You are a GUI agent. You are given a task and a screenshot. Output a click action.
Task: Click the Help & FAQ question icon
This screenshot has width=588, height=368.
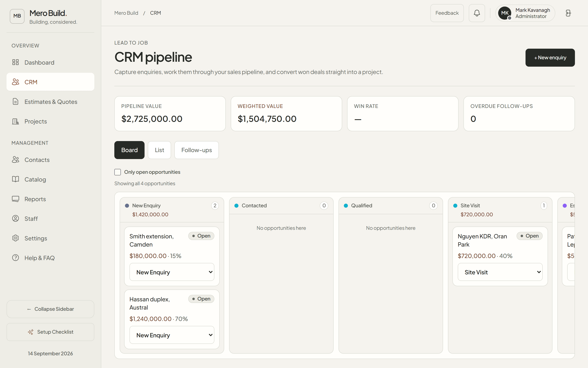16,258
